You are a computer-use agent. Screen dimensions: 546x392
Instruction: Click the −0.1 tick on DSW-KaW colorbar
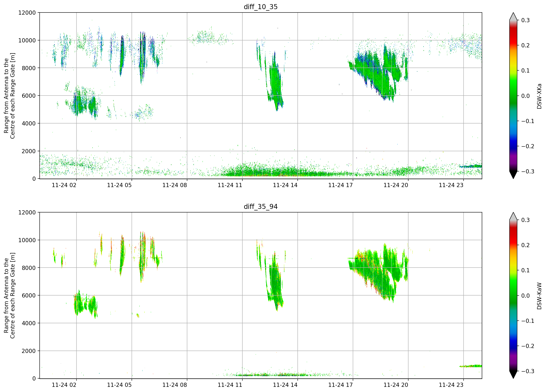[528, 321]
